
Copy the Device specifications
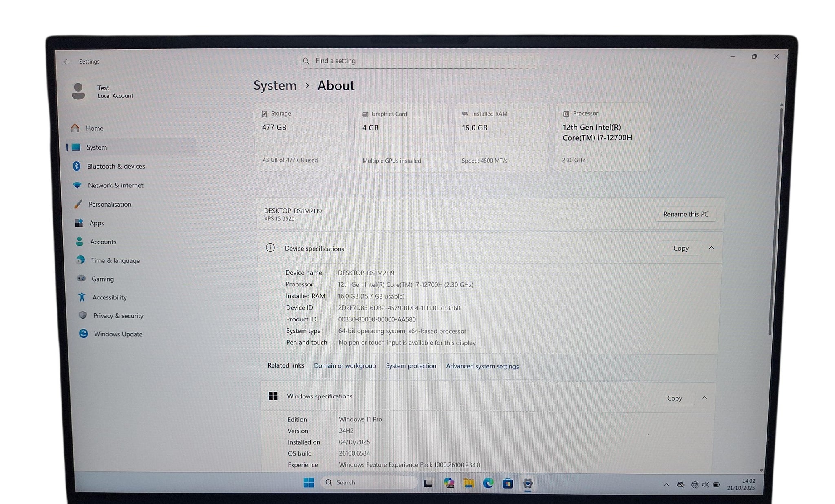(x=680, y=248)
